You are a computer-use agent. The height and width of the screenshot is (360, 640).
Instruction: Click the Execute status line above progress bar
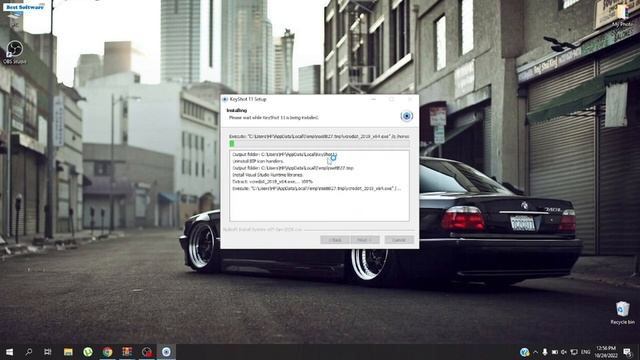tap(319, 136)
